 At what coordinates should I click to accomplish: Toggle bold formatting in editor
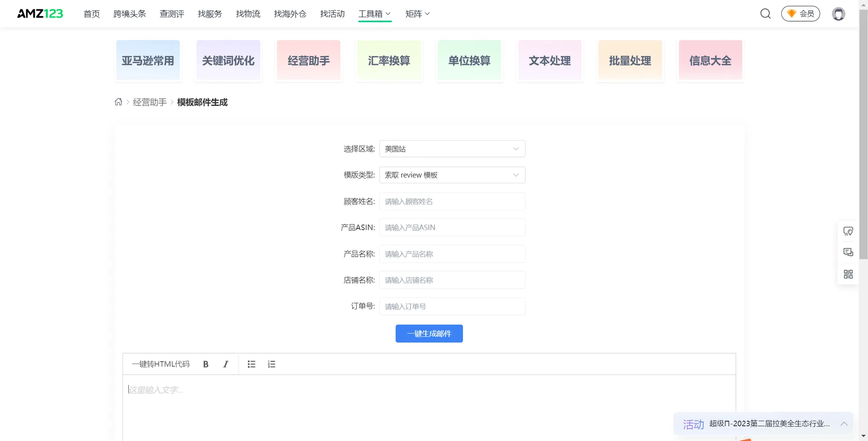click(x=206, y=364)
